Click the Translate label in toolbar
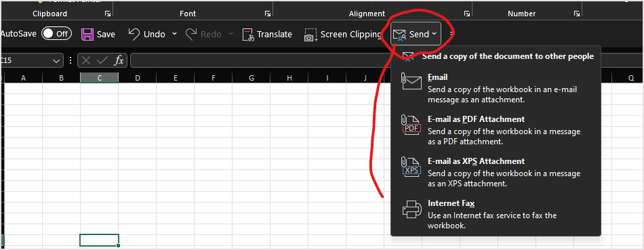 click(x=275, y=35)
